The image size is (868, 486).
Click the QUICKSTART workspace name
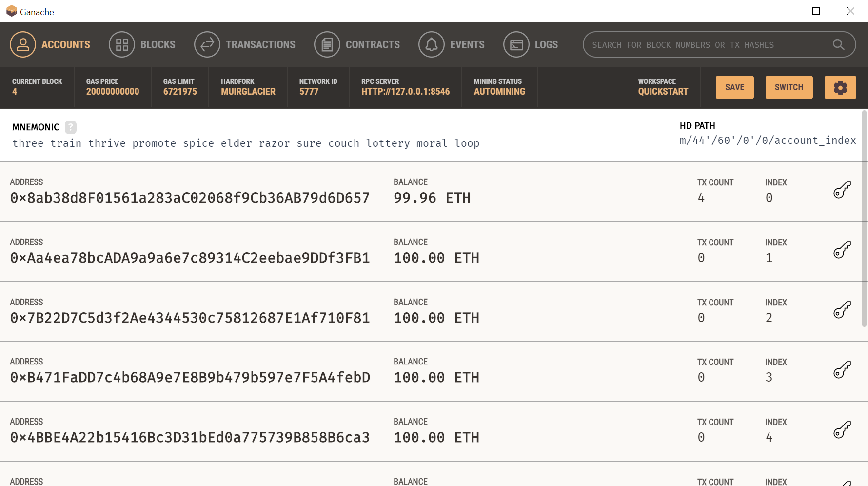coord(663,91)
